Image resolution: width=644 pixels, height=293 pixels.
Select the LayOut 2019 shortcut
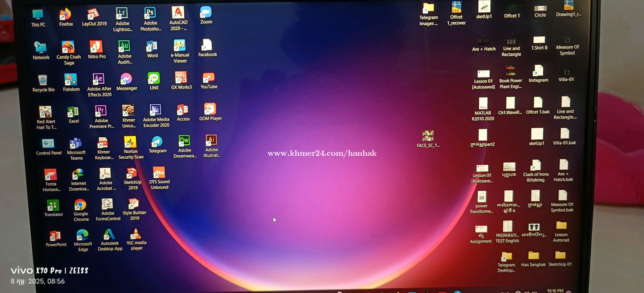(94, 17)
